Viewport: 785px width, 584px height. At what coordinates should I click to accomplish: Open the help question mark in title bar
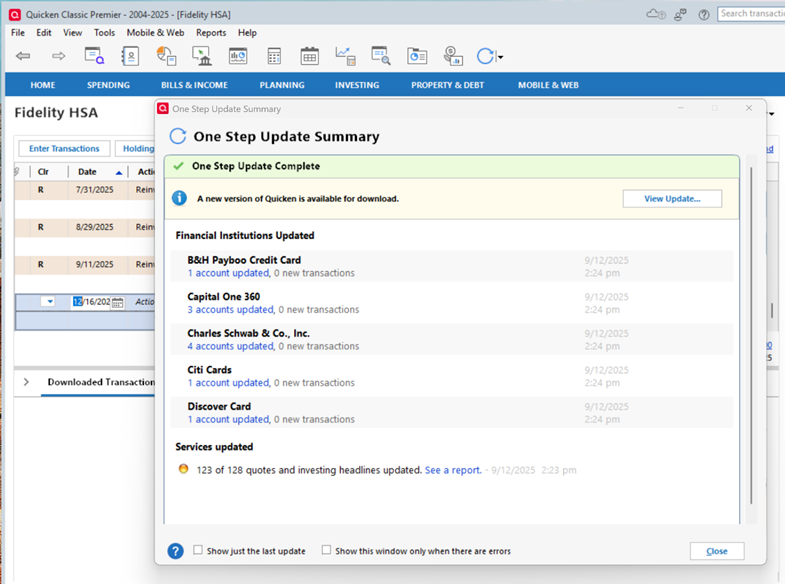click(704, 15)
